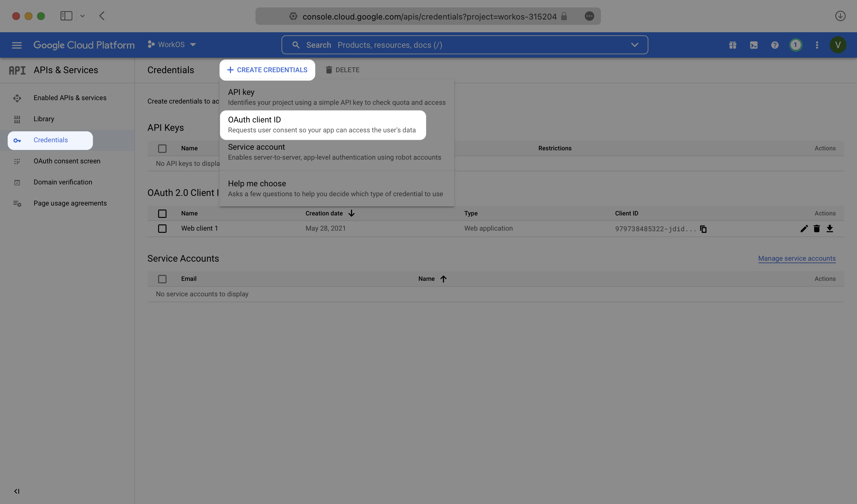Download the Web client 1 OAuth credentials
The image size is (857, 504).
click(829, 228)
